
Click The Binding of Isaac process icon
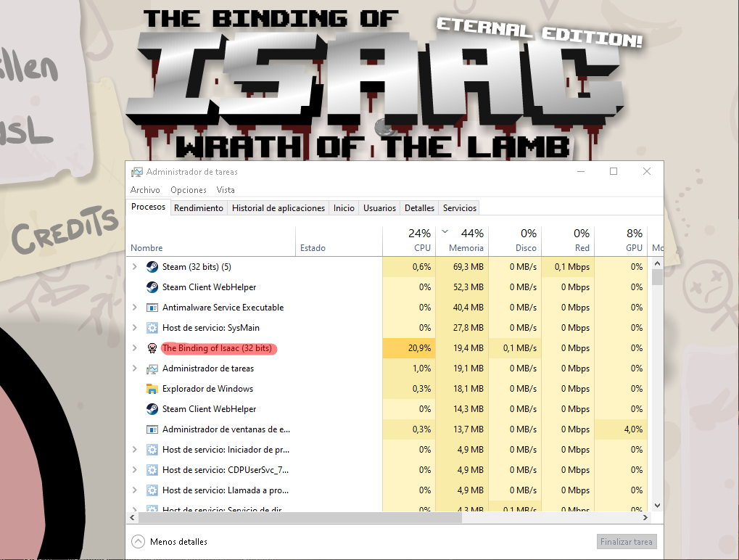pyautogui.click(x=152, y=348)
